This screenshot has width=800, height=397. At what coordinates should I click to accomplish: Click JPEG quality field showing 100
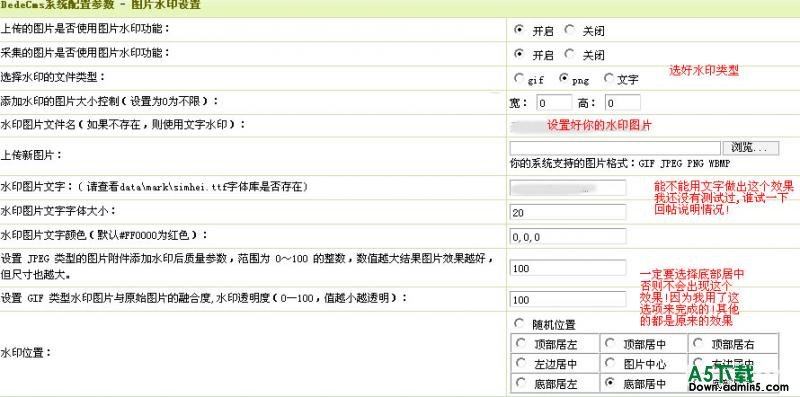568,268
